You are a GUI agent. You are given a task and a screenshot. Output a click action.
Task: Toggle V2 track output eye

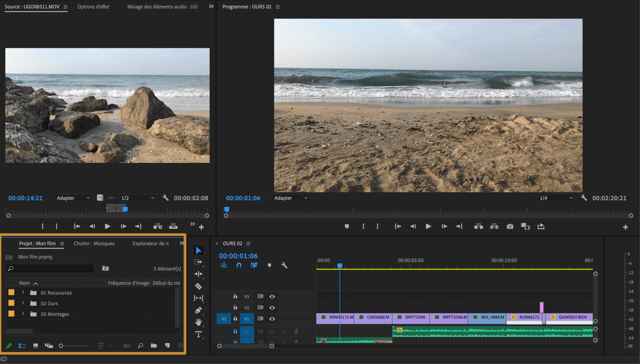click(x=272, y=308)
